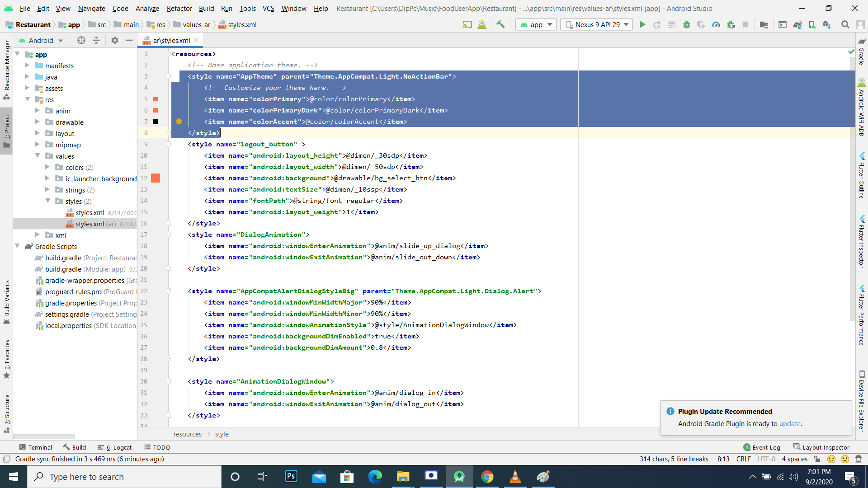Screen dimensions: 868x488
Task: Click the colorAccent black gutter swatch
Action: coord(156,122)
